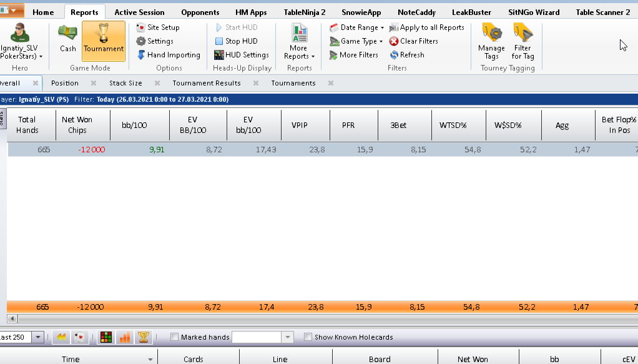Close the Overall report tab

[x=36, y=83]
